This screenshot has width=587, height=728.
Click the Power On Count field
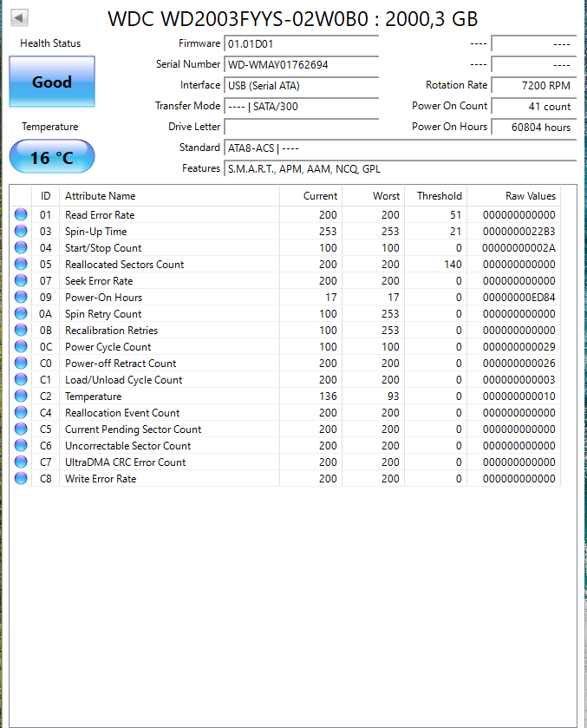tap(533, 107)
